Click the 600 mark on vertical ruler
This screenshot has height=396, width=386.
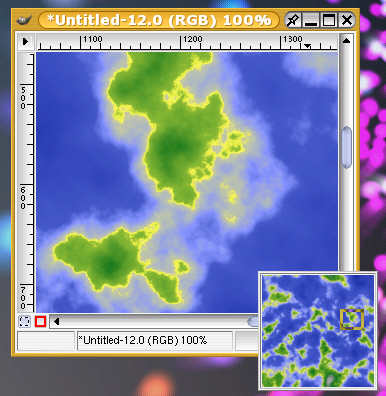point(23,198)
